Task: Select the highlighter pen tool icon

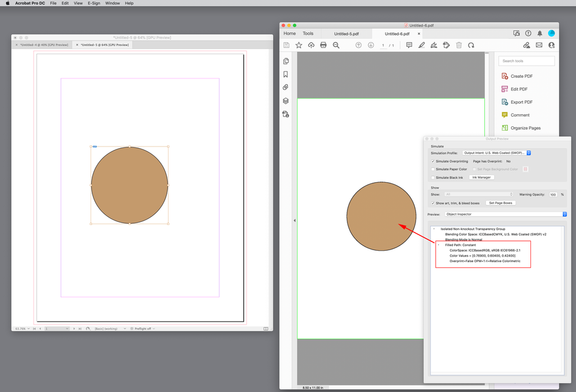Action: (x=421, y=45)
